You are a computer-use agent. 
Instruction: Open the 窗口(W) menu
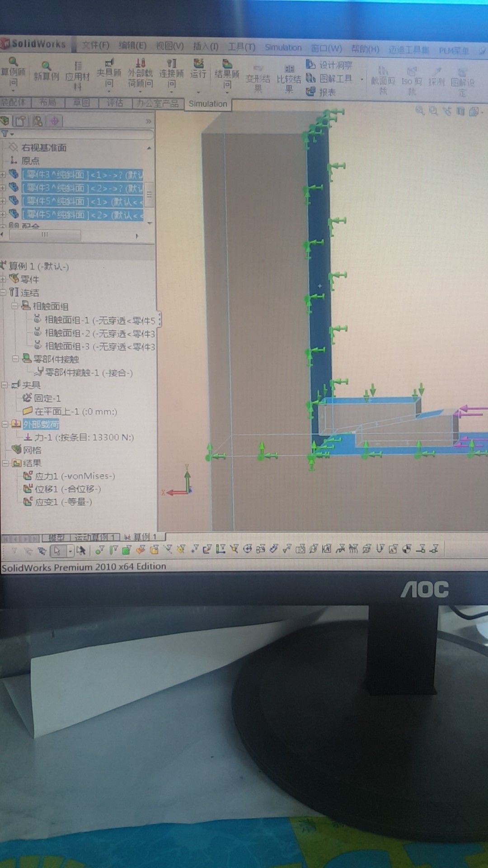[x=326, y=48]
